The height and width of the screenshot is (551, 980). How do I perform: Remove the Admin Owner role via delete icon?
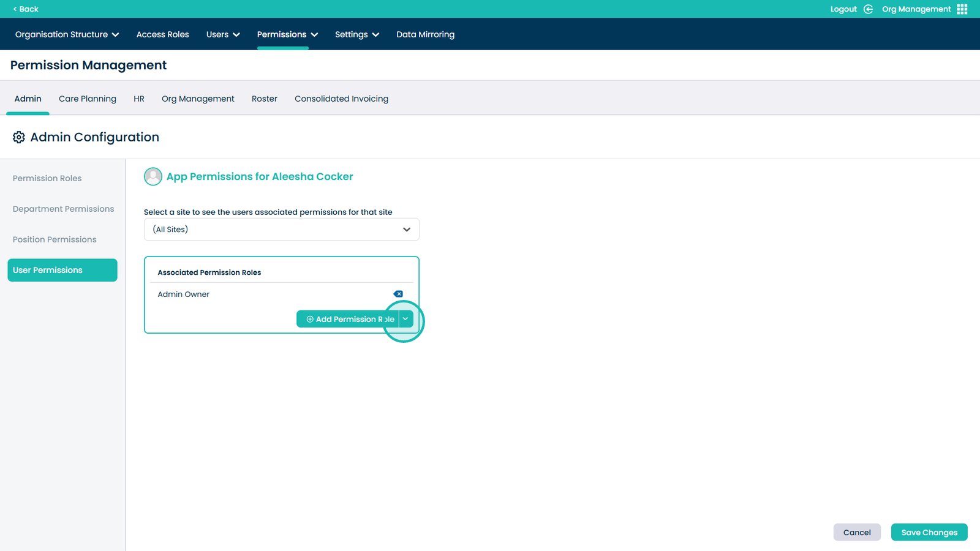(398, 294)
